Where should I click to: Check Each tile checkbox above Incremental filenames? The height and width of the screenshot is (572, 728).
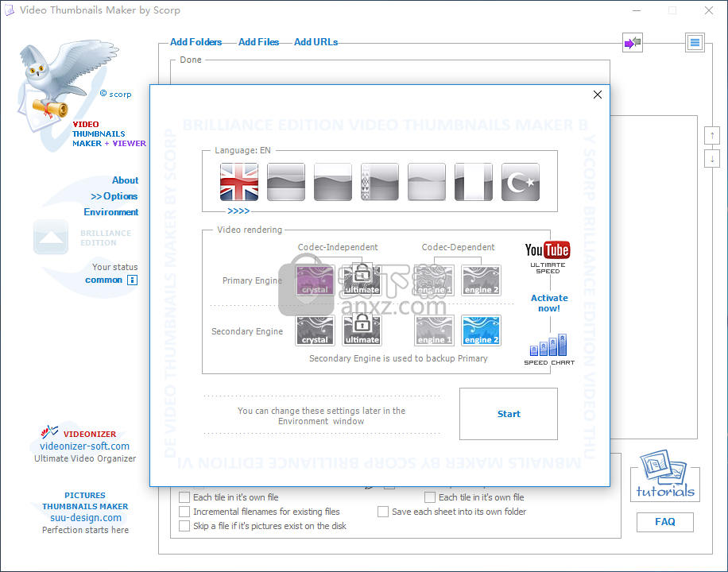(x=184, y=497)
